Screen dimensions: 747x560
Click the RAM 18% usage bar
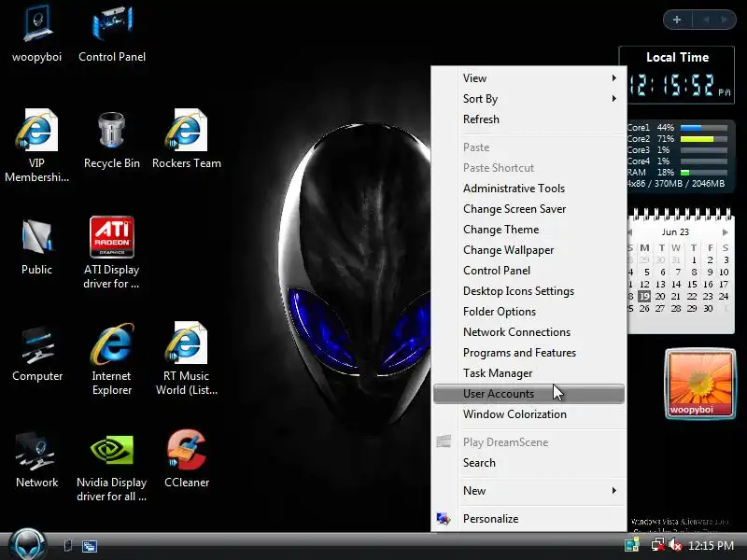point(704,173)
